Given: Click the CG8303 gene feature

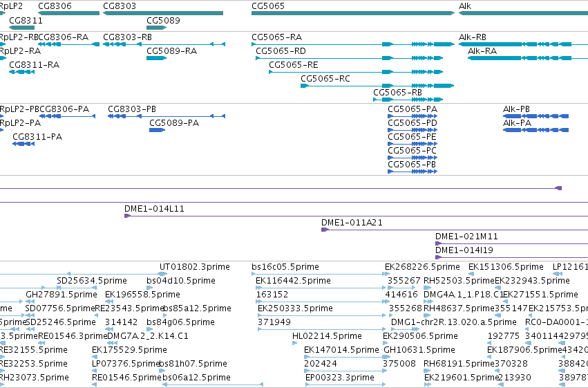Looking at the screenshot, I should point(163,13).
